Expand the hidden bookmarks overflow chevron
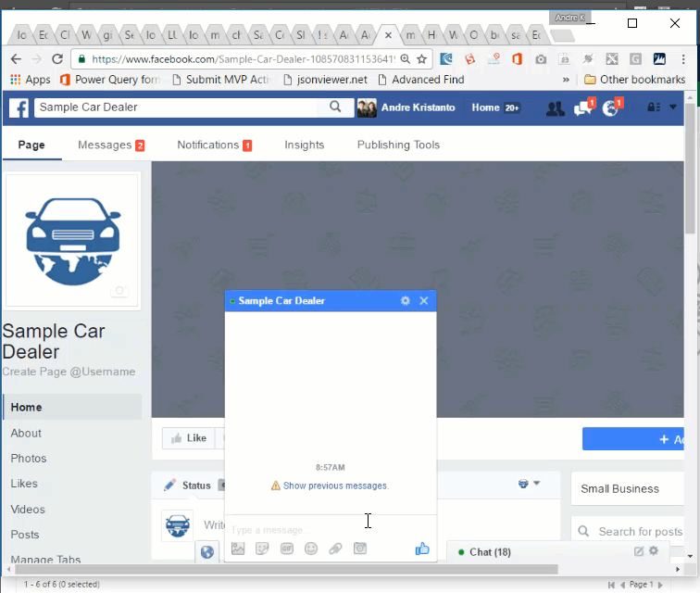700x593 pixels. [x=566, y=80]
